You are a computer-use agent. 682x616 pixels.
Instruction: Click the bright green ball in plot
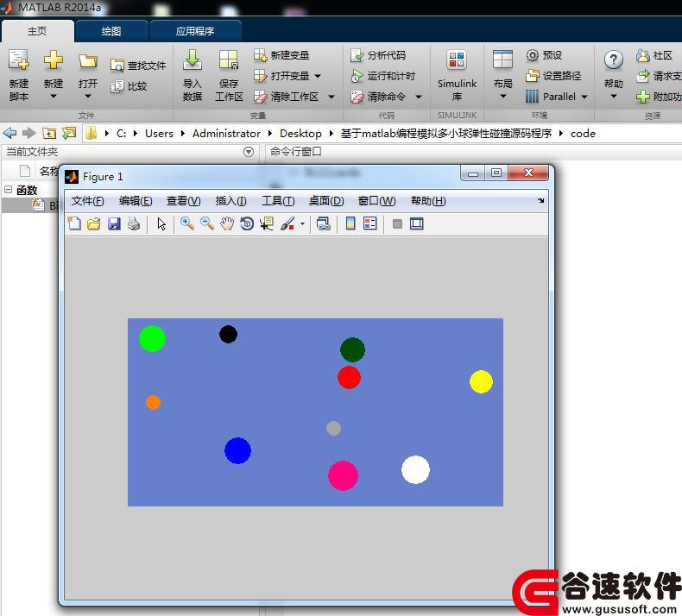pyautogui.click(x=152, y=339)
